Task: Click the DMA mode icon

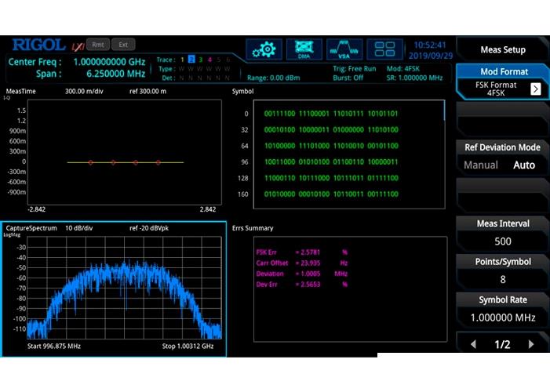Action: pyautogui.click(x=304, y=49)
